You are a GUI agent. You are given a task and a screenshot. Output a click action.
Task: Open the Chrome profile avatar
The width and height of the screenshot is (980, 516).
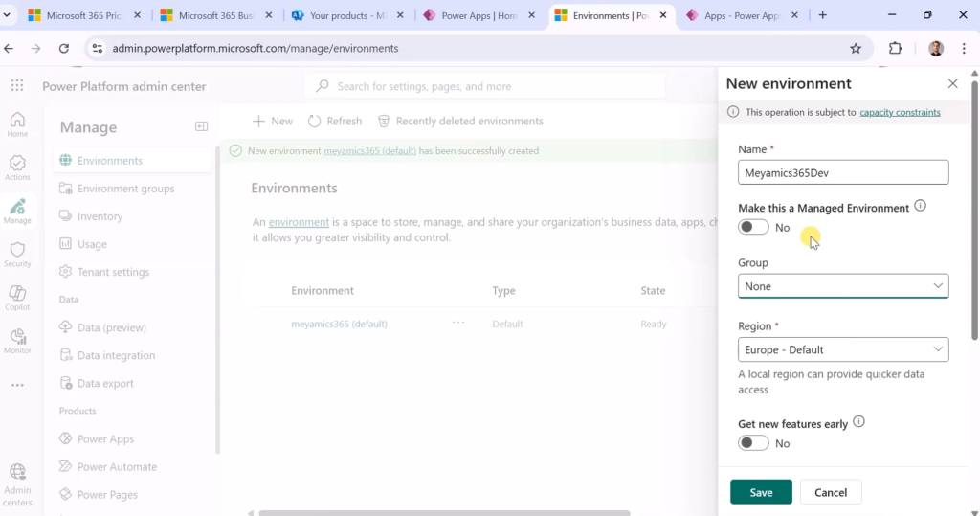(936, 48)
